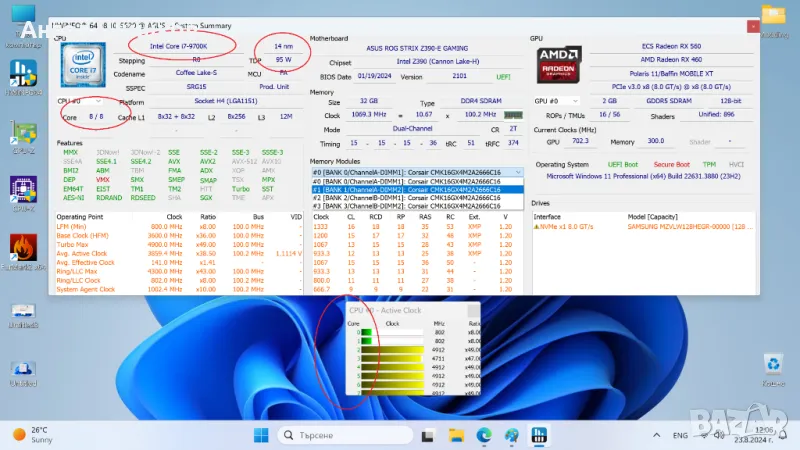Open the FurMark flame desktop shortcut
Viewport: 800px width, 450px height.
[23, 247]
